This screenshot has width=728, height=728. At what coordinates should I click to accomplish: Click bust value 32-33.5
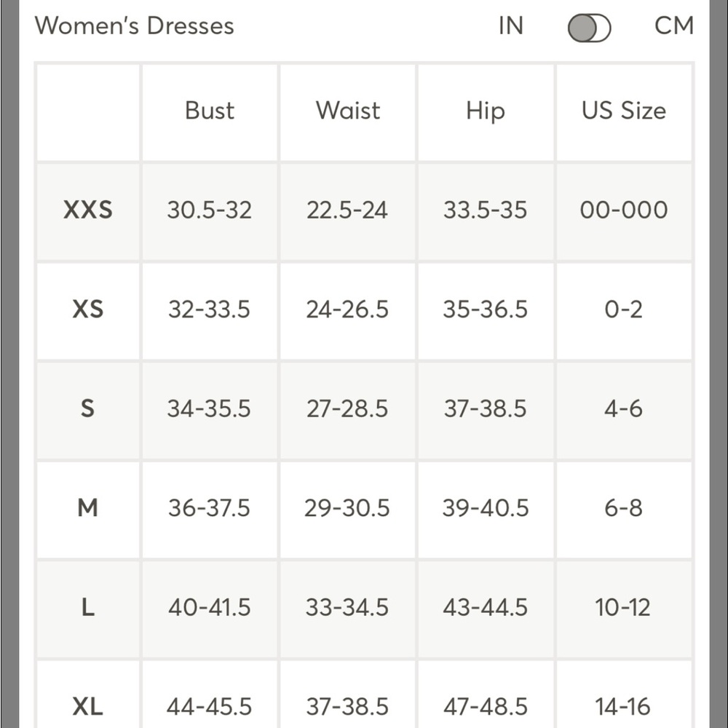point(210,309)
